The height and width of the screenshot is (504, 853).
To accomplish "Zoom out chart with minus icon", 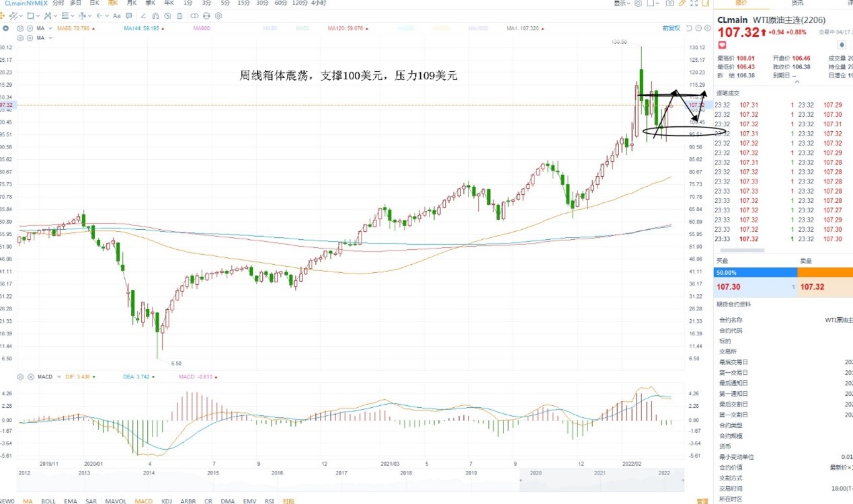I will coord(699,28).
